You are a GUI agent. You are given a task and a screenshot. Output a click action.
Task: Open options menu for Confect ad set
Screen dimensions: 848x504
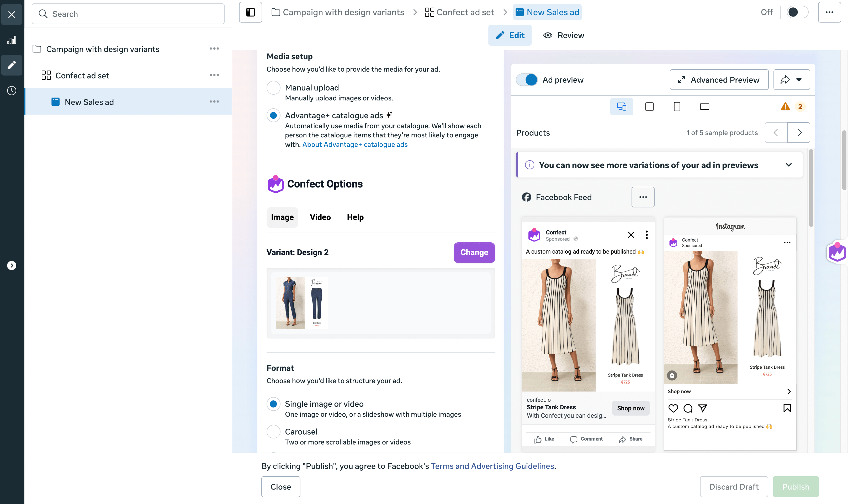214,75
